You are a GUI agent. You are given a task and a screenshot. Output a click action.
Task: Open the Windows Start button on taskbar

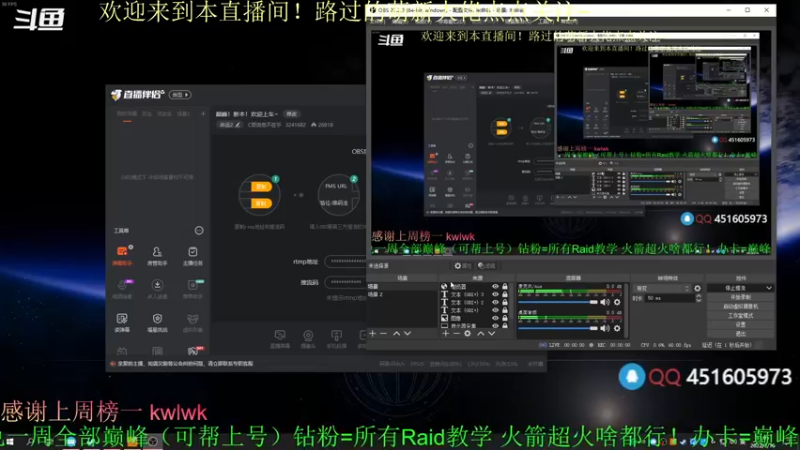9,442
